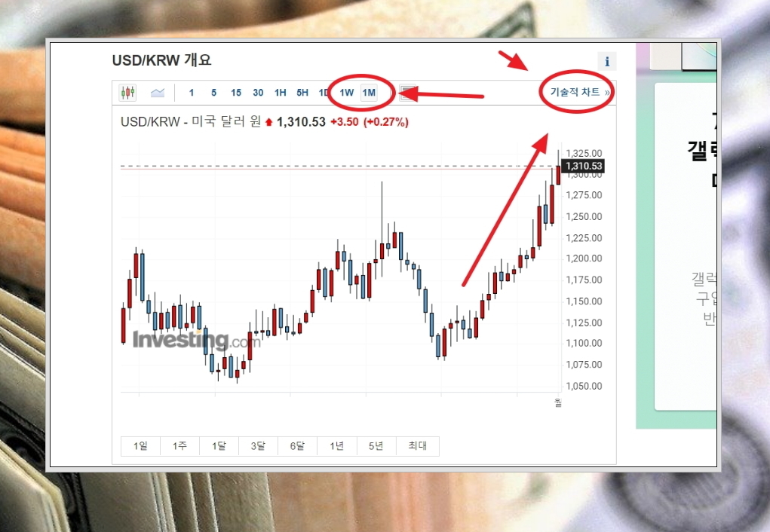The height and width of the screenshot is (532, 770).
Task: Choose the 1W weekly interval
Action: click(x=346, y=92)
